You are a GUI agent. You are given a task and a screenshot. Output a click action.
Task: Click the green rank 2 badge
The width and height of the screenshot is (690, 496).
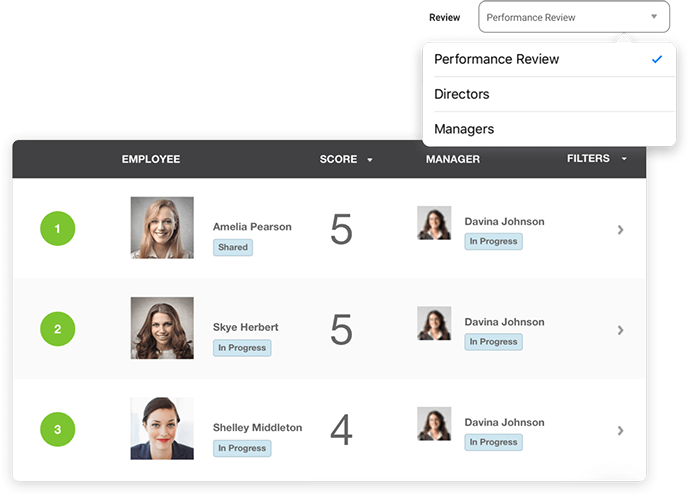(58, 329)
